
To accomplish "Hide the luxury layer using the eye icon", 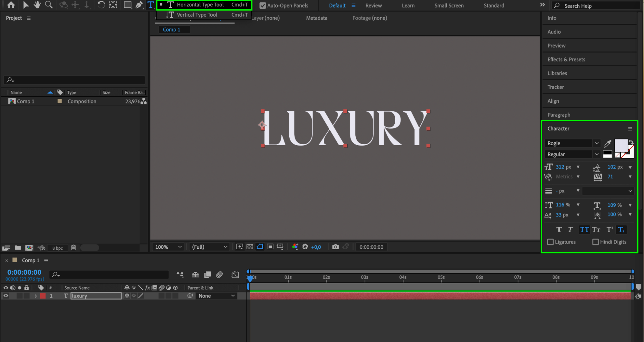I will point(6,296).
